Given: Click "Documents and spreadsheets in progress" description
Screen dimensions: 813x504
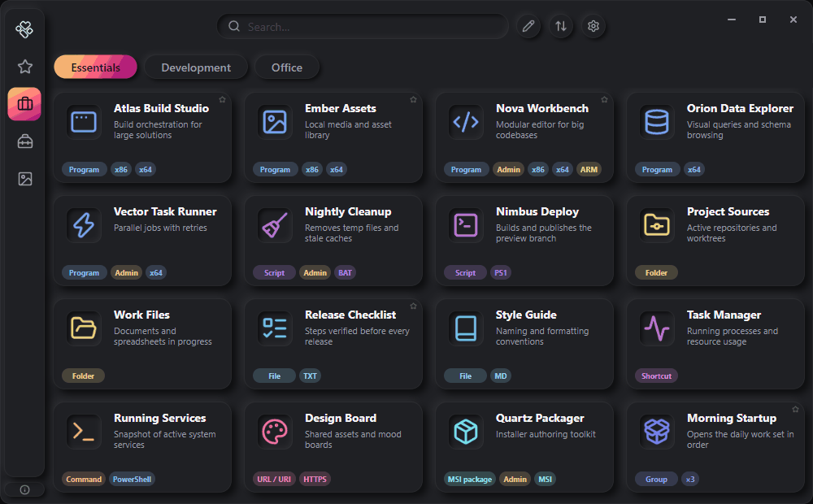Looking at the screenshot, I should pos(163,336).
